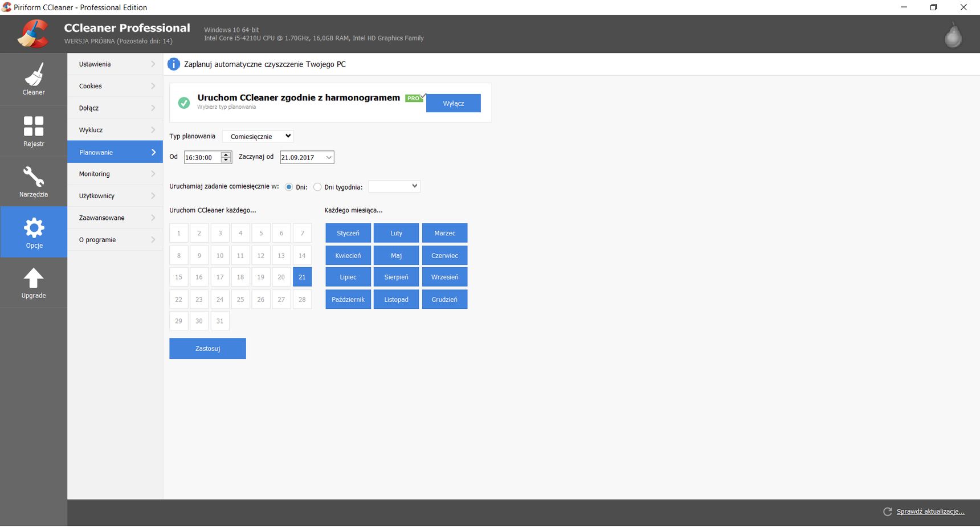This screenshot has height=527, width=980.
Task: Toggle day 4 in calendar grid
Action: (x=240, y=233)
